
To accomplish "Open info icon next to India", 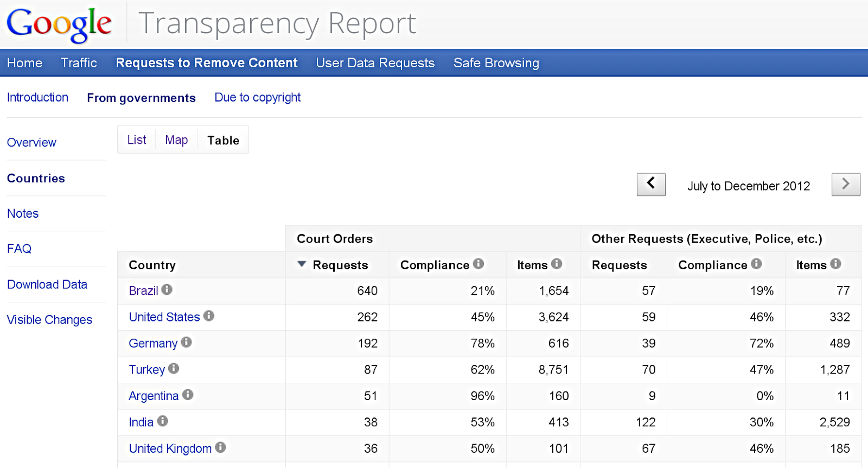I will click(163, 421).
